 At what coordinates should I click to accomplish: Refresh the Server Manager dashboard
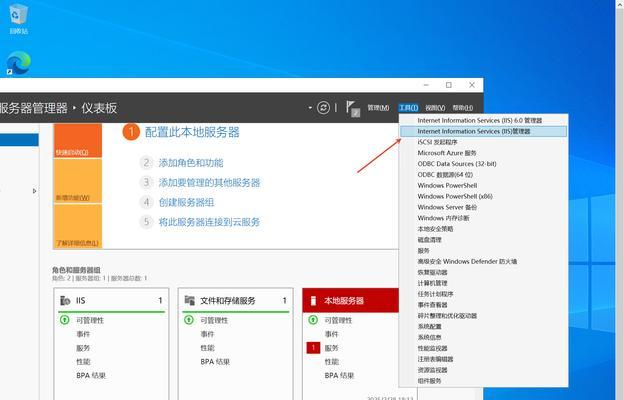coord(323,107)
